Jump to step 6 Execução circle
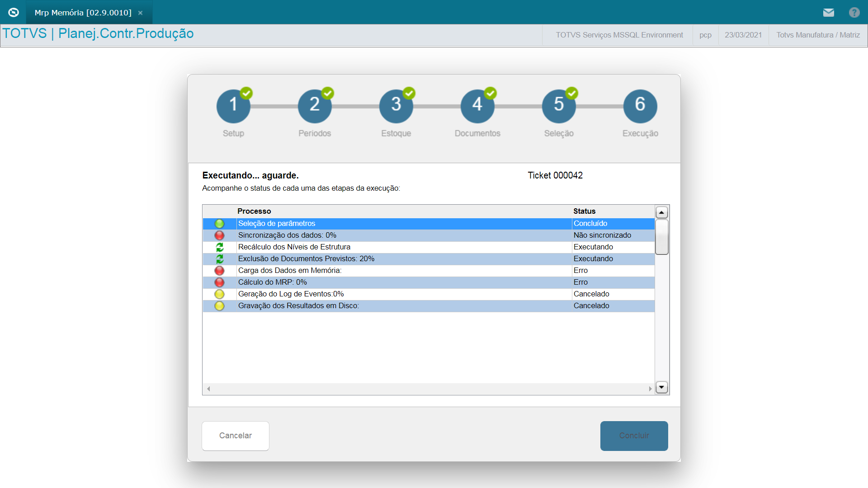This screenshot has width=868, height=488. tap(640, 107)
